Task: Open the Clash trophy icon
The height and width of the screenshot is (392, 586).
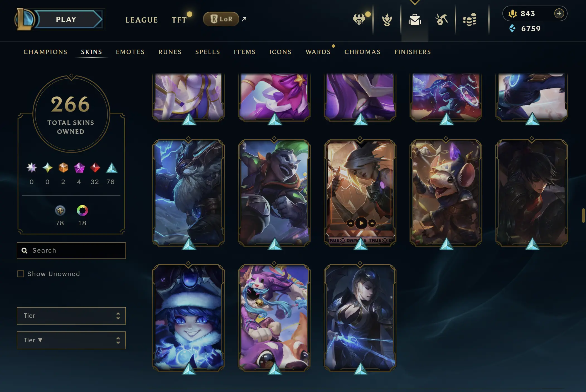Action: pyautogui.click(x=359, y=20)
